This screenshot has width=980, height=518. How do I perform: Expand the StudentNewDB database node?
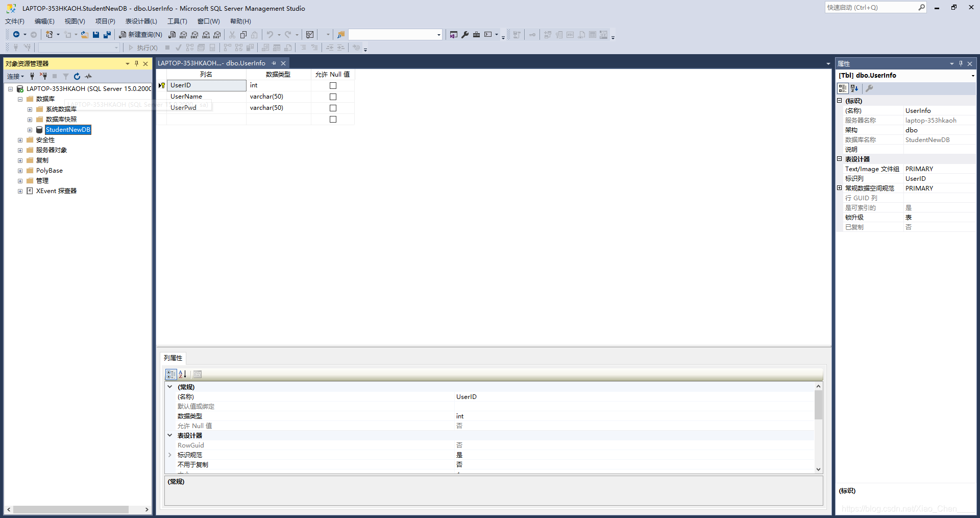click(x=30, y=130)
